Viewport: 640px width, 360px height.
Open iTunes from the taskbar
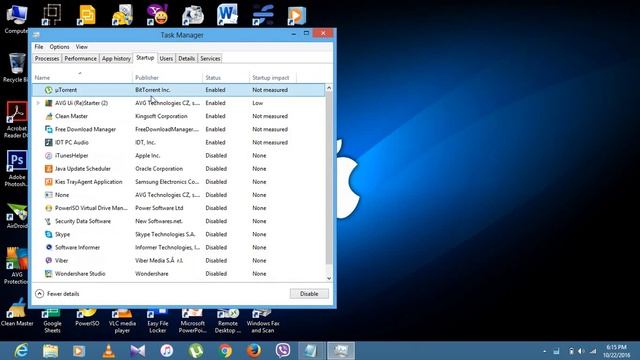click(167, 351)
